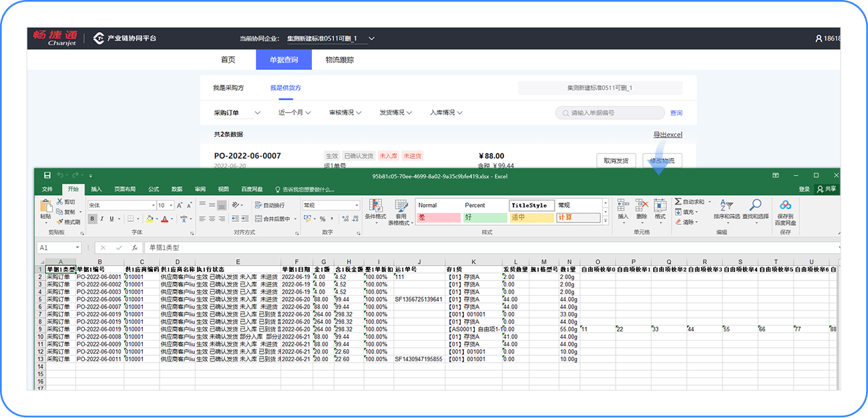Apply the TitleStyle cell style
This screenshot has width=868, height=418.
coord(531,206)
